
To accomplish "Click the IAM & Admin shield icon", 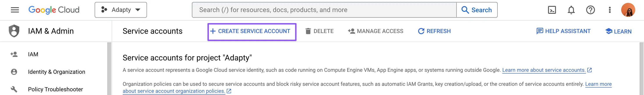I will click(14, 31).
